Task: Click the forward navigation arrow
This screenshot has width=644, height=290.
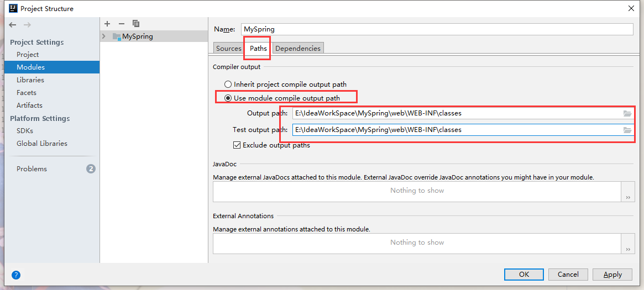Action: (27, 25)
